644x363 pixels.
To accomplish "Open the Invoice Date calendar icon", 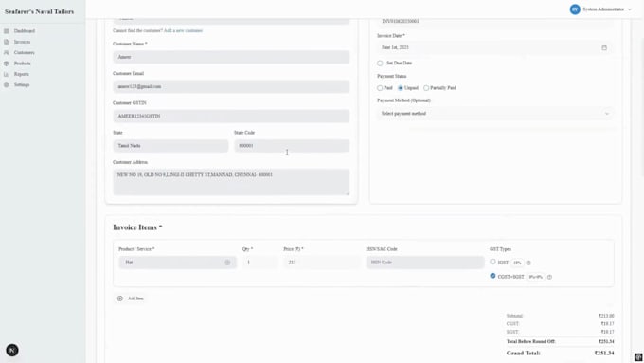I will [x=604, y=47].
